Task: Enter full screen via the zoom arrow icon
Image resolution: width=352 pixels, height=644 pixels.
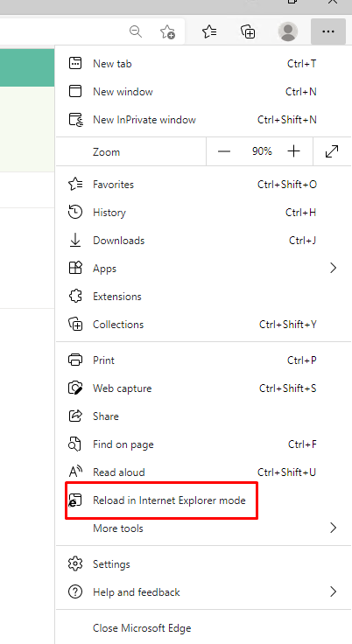Action: pyautogui.click(x=332, y=151)
